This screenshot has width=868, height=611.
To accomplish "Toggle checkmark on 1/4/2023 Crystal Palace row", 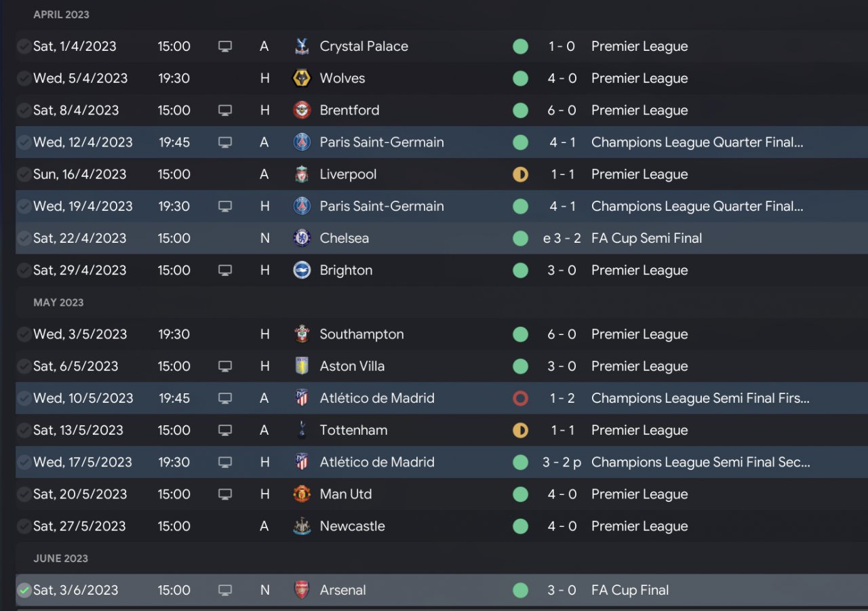I will click(x=24, y=46).
